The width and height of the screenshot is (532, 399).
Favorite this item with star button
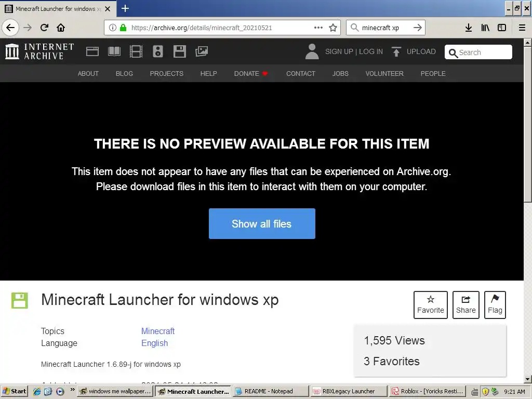pos(431,304)
